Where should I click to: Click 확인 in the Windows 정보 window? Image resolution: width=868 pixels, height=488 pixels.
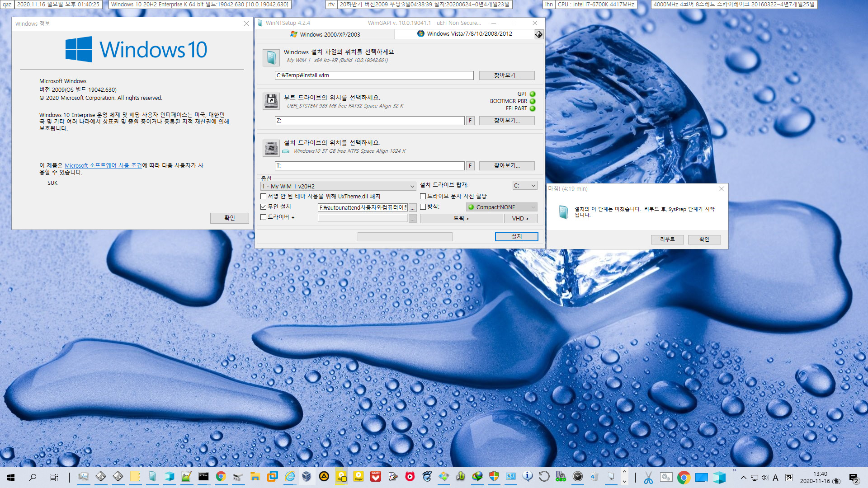click(230, 218)
